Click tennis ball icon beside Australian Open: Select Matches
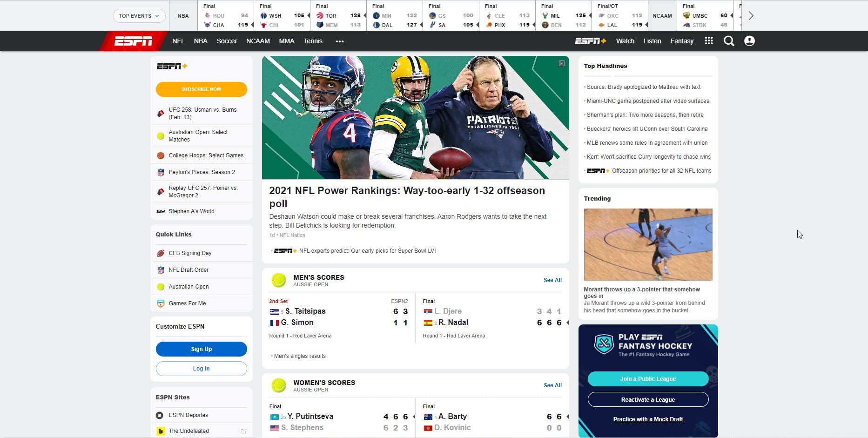 pyautogui.click(x=161, y=136)
